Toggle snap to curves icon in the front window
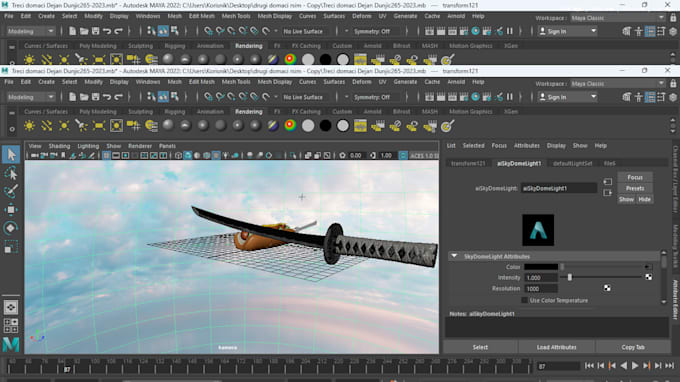680x382 pixels. [x=220, y=97]
